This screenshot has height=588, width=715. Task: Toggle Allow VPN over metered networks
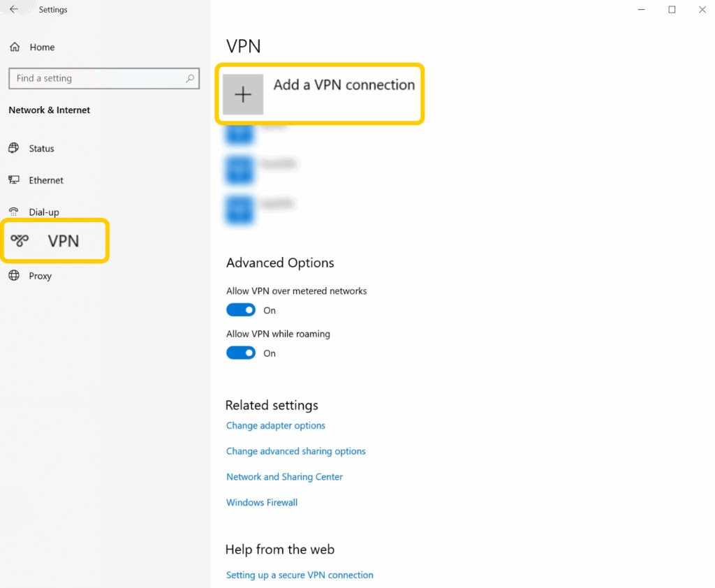point(241,310)
